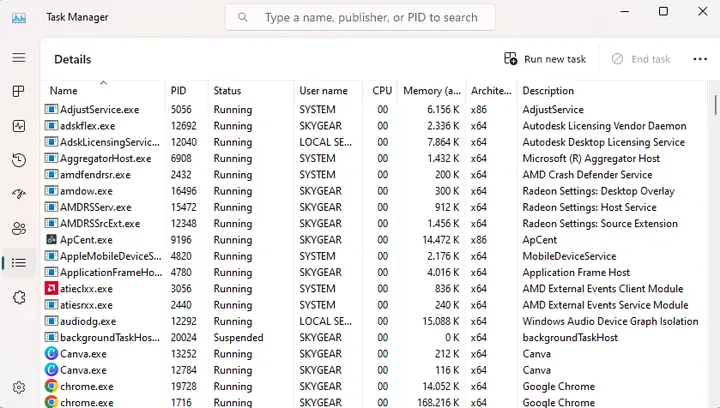Open the Performance page icon
Image resolution: width=720 pixels, height=408 pixels.
(x=19, y=126)
